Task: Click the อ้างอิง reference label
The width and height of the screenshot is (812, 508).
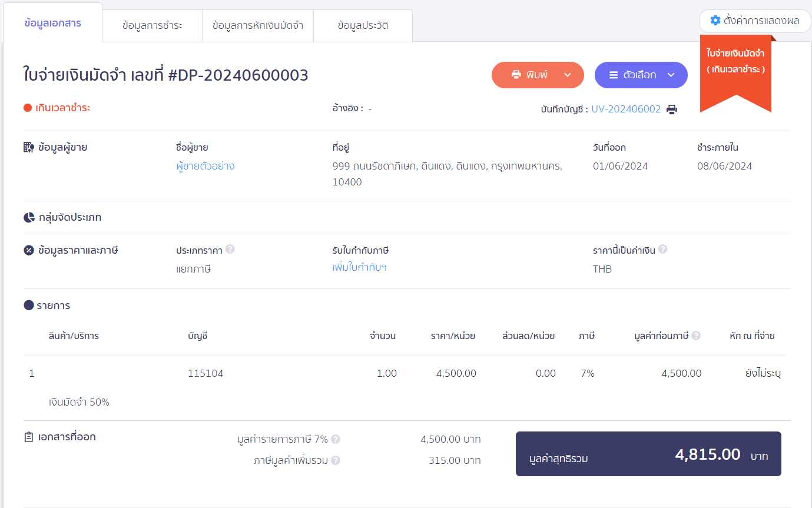Action: [348, 108]
